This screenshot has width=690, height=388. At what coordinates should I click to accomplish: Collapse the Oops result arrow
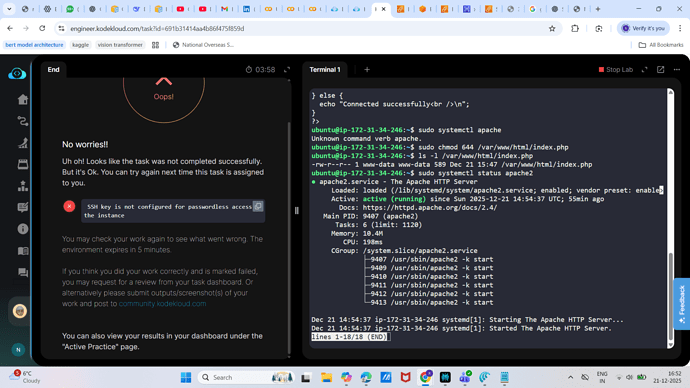tap(164, 81)
